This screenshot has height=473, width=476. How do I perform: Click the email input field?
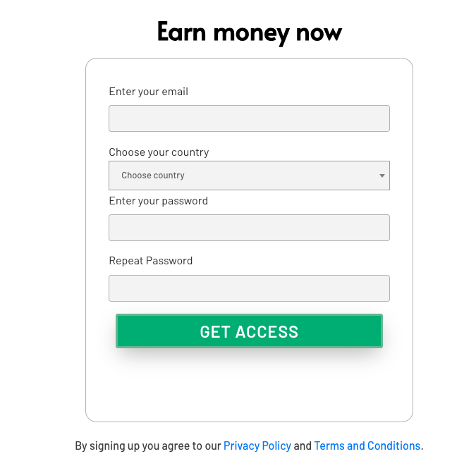[249, 118]
